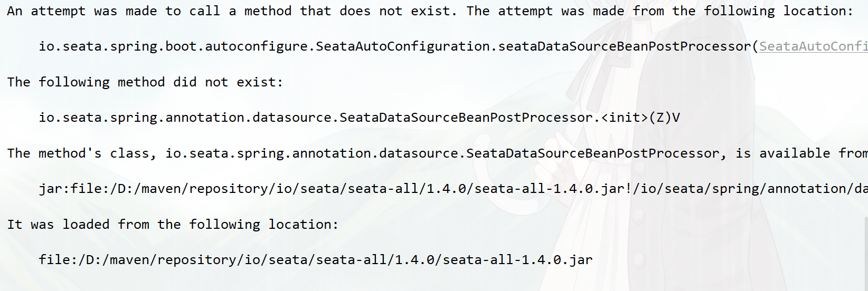
Task: Click the <init>(Z)V constructor signature
Action: click(640, 118)
